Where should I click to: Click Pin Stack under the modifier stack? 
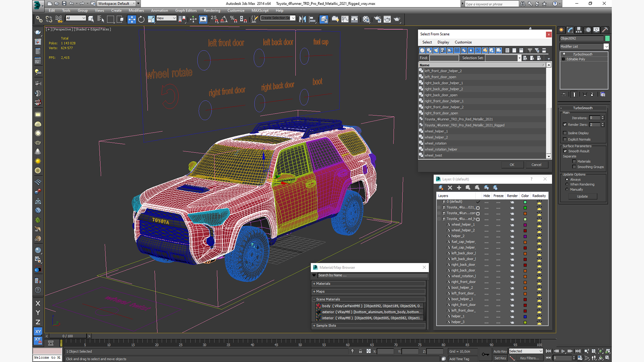(x=564, y=95)
